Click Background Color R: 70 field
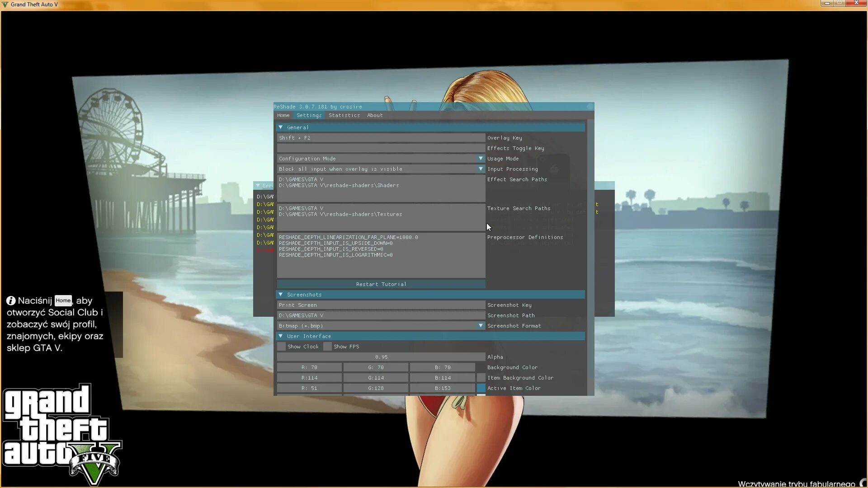868x488 pixels. [309, 367]
